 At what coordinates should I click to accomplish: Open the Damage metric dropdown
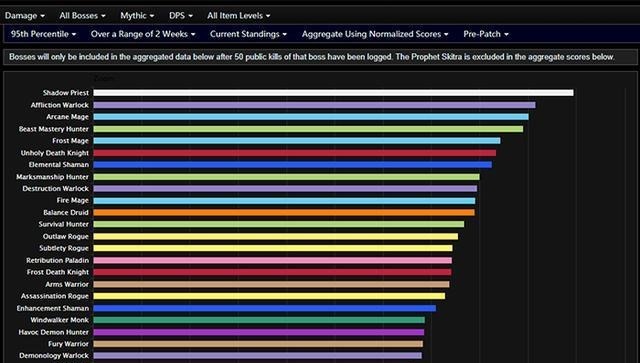click(24, 16)
